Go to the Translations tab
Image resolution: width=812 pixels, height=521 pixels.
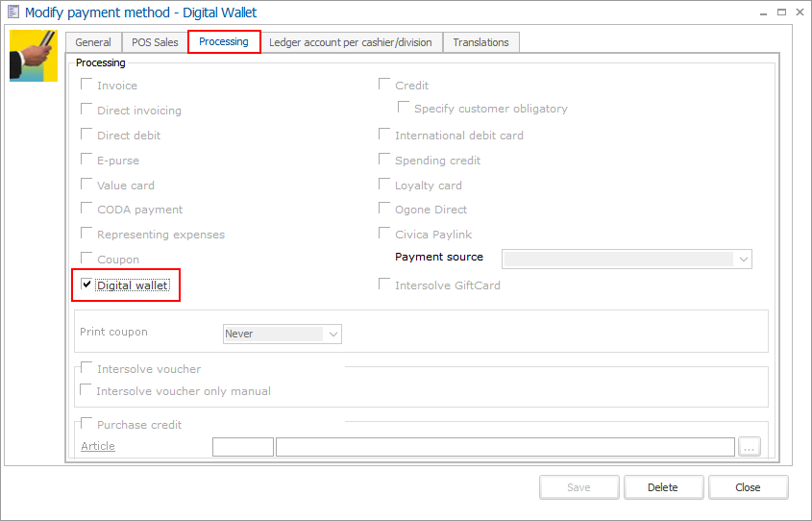pyautogui.click(x=480, y=42)
